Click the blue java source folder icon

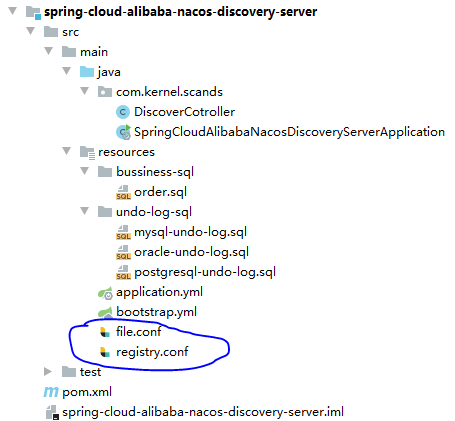[x=87, y=72]
